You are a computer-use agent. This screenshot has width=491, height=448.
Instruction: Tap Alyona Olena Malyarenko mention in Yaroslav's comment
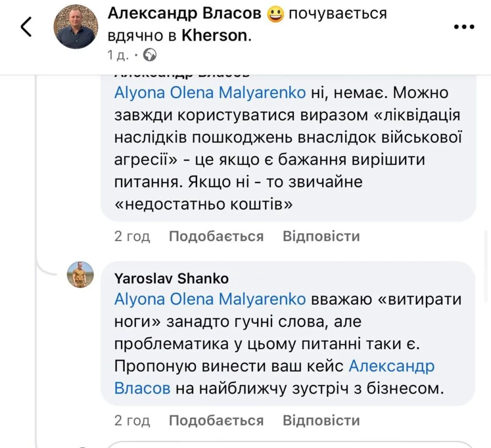pos(210,299)
